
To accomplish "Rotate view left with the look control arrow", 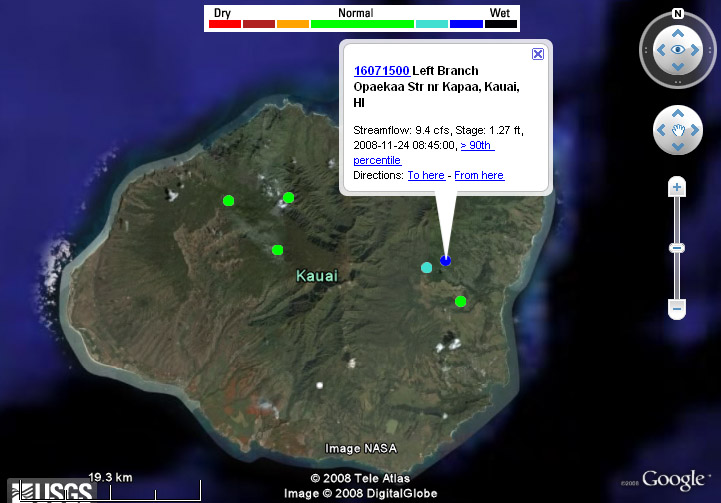I will coord(660,49).
